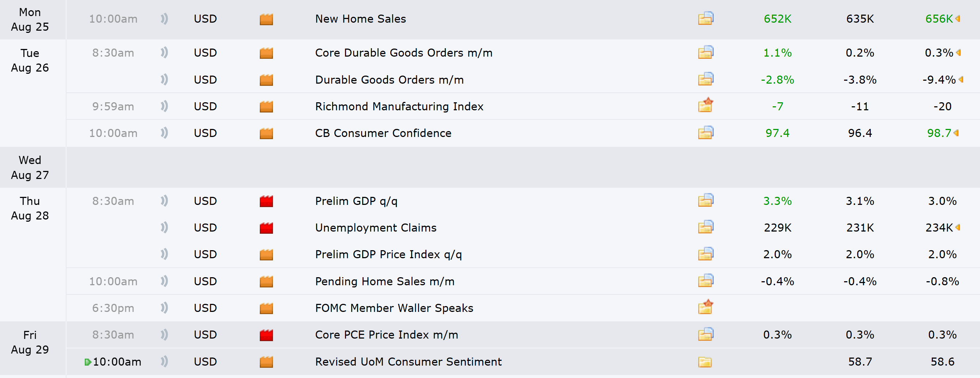Click red high-impact icon for Unemployment Claims
Image resolution: width=980 pixels, height=378 pixels.
(x=266, y=228)
